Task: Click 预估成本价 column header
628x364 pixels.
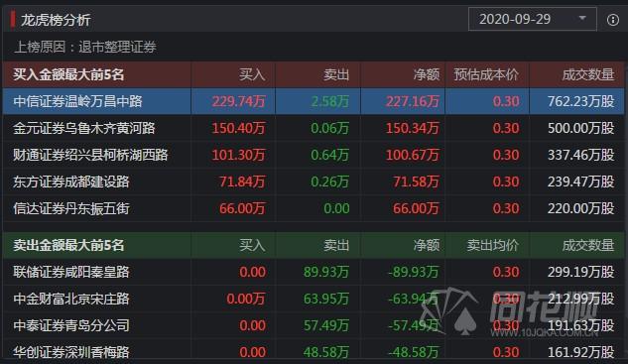Action: 486,74
